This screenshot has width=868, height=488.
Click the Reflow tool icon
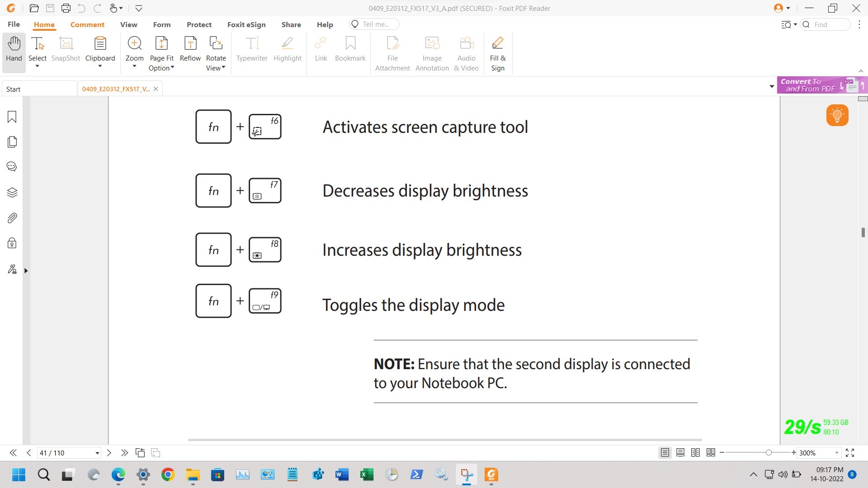(190, 43)
